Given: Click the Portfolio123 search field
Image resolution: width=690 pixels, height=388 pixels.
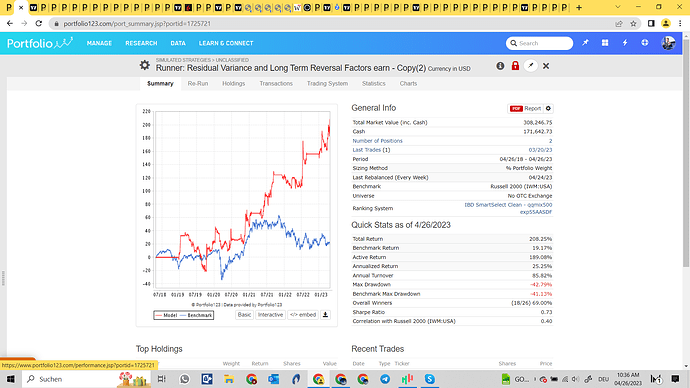Looking at the screenshot, I should (x=540, y=43).
